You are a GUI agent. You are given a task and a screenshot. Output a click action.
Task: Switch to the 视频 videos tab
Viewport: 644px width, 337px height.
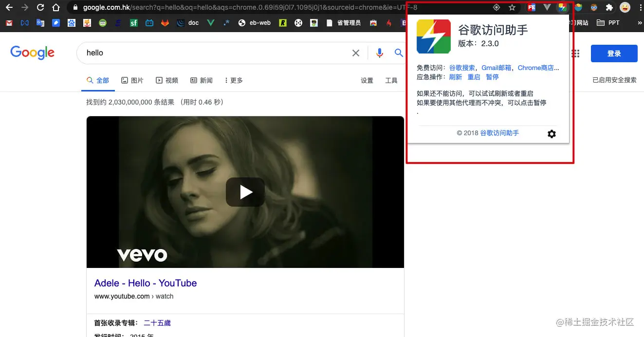167,80
